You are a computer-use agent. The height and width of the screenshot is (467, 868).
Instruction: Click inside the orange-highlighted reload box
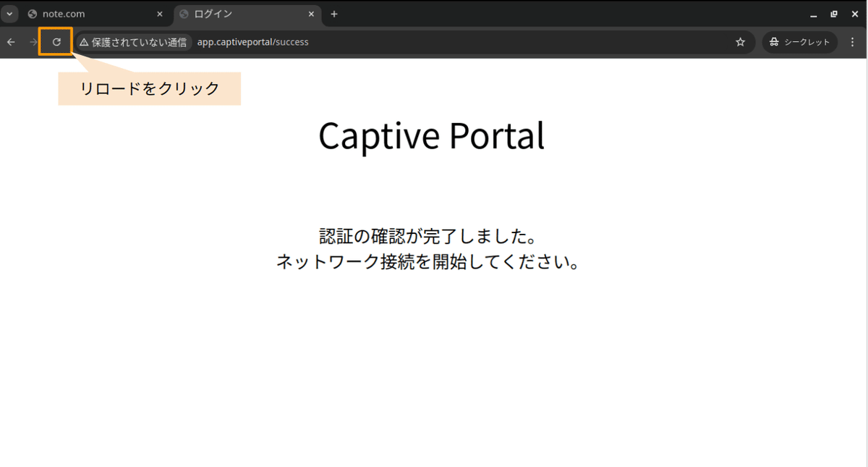tap(56, 42)
